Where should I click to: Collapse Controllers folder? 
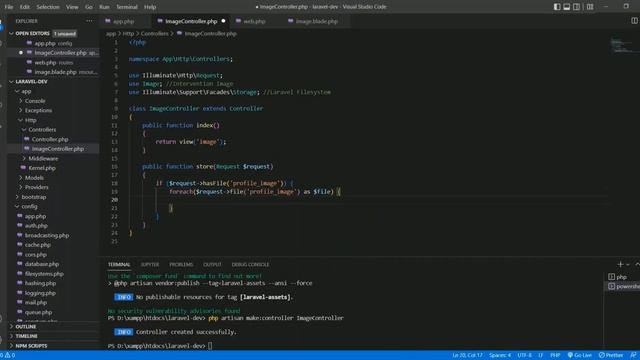coord(42,129)
